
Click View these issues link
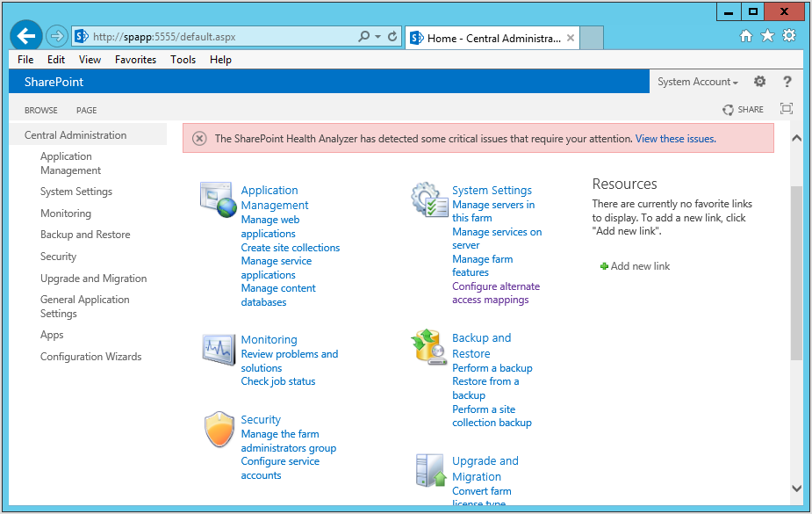click(675, 138)
